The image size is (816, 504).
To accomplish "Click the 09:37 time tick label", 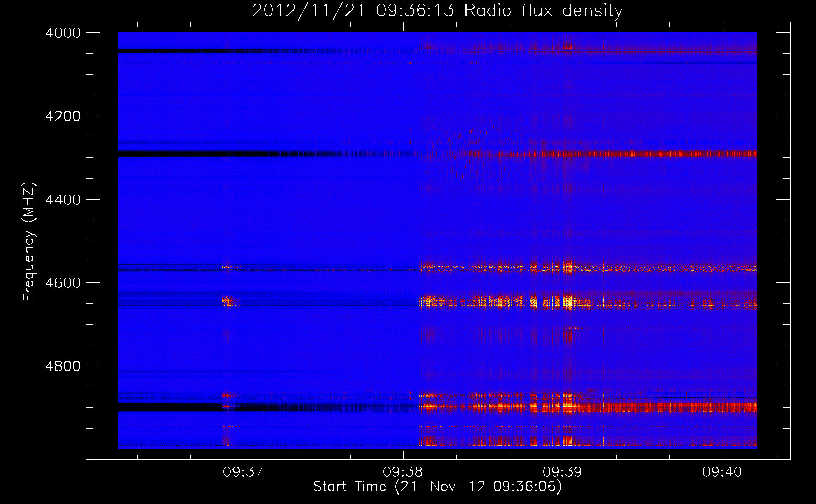I will coord(244,472).
